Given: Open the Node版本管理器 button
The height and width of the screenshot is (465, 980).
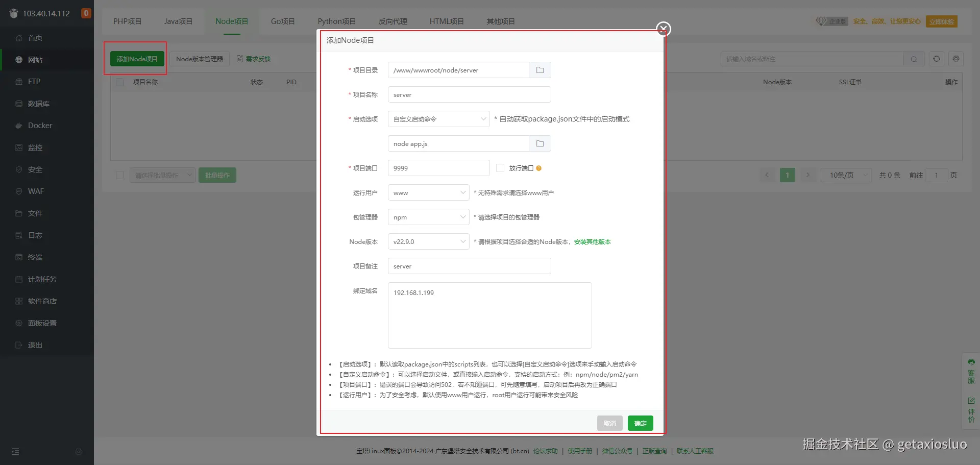Looking at the screenshot, I should pos(200,59).
